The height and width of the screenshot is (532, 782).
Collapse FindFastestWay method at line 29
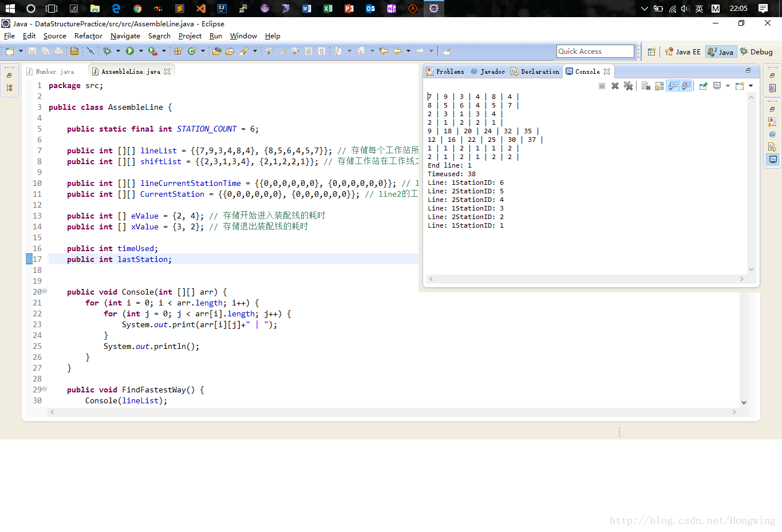(x=45, y=389)
